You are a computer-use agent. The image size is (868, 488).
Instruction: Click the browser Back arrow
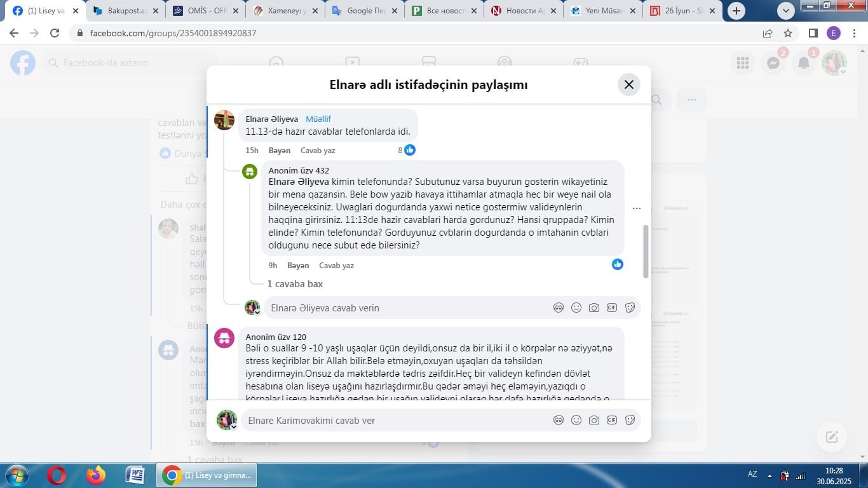pyautogui.click(x=14, y=33)
